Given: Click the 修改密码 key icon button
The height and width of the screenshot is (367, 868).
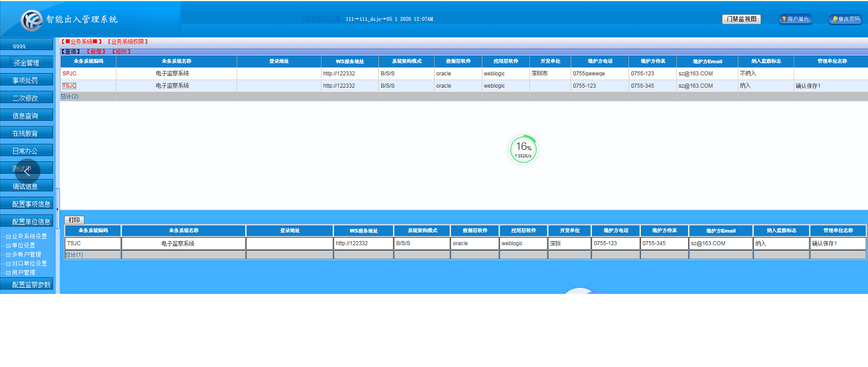Looking at the screenshot, I should [845, 19].
